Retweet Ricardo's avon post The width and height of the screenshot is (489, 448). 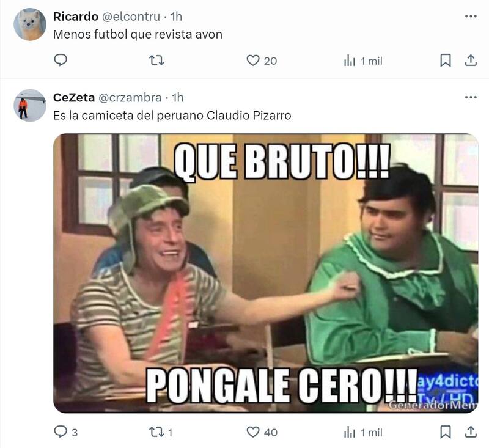(156, 60)
